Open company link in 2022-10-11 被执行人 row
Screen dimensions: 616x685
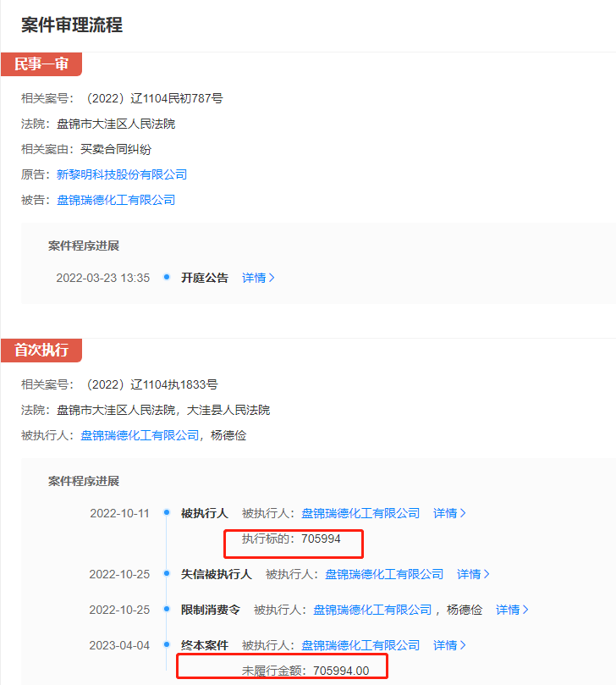(x=360, y=513)
